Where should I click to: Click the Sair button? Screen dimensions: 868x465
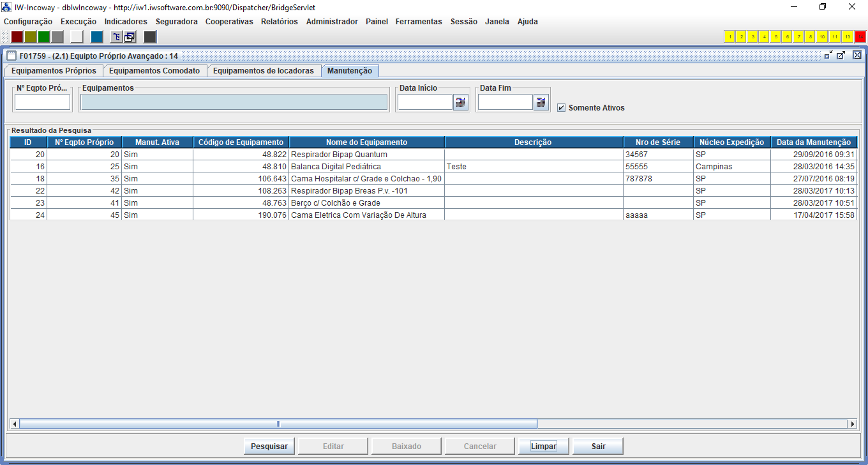point(598,446)
